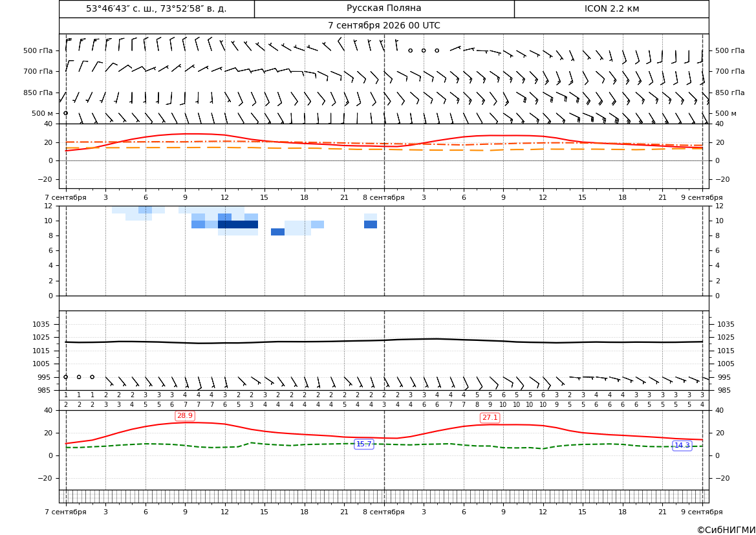Click blue cloud cell between levels 8 and 9
The width and height of the screenshot is (756, 535).
click(x=277, y=232)
